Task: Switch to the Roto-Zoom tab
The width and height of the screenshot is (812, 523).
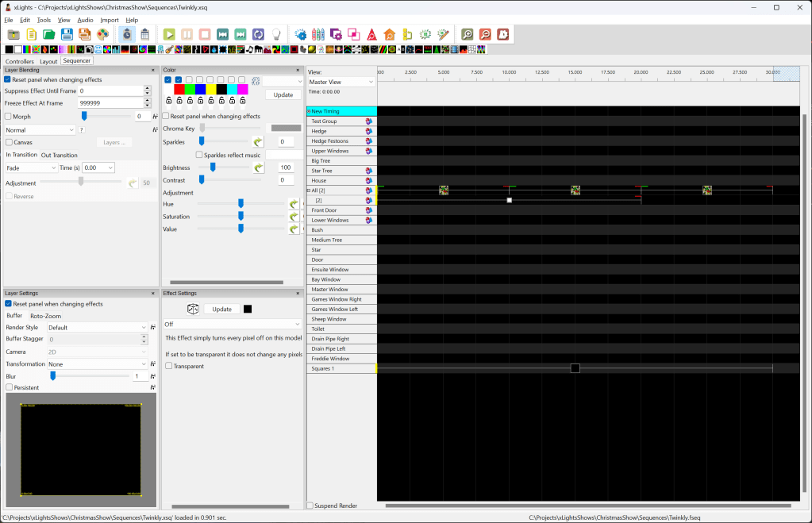Action: 45,316
